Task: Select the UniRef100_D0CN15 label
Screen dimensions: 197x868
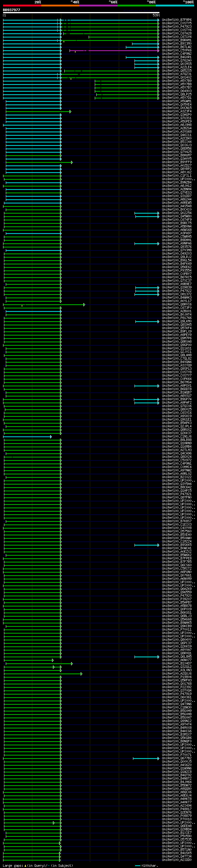Action: 176,108
